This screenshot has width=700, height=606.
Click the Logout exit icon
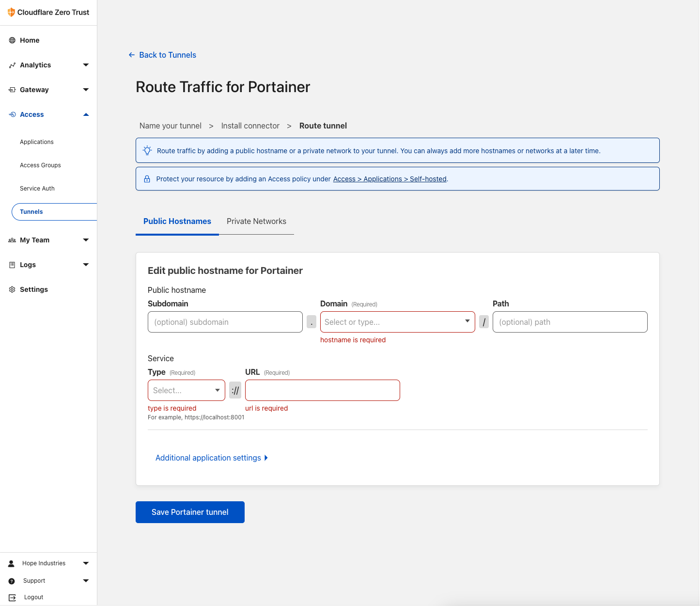(x=12, y=597)
